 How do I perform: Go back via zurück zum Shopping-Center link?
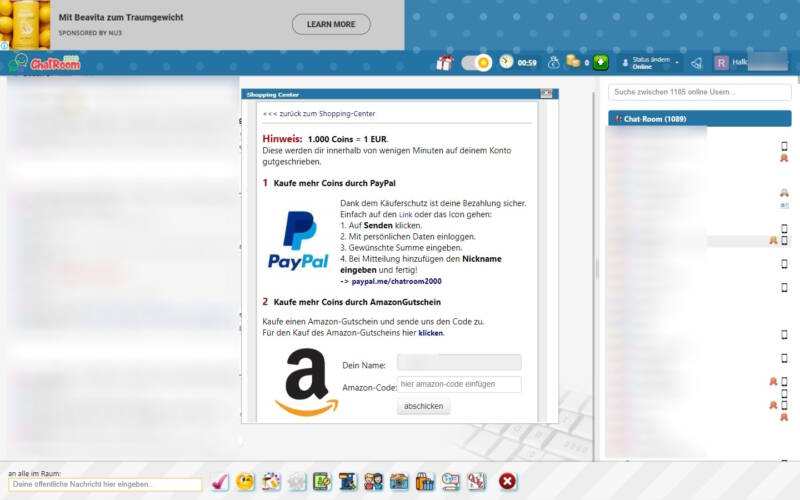click(x=319, y=114)
